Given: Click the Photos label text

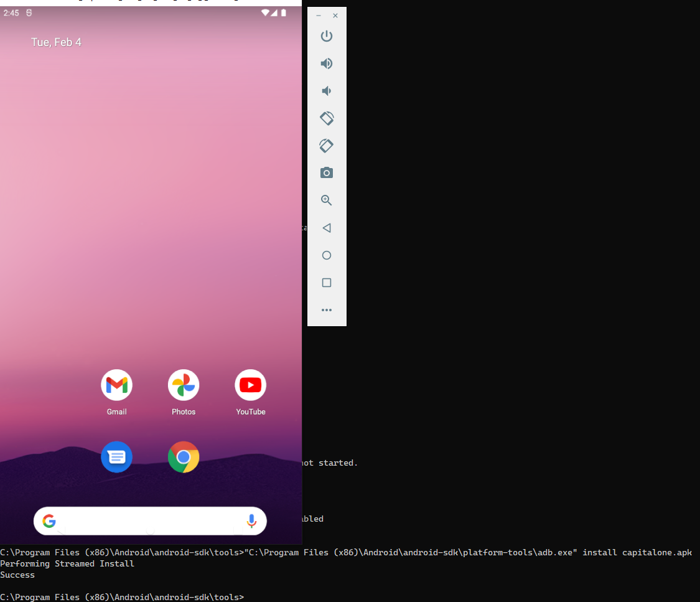Looking at the screenshot, I should [x=184, y=412].
